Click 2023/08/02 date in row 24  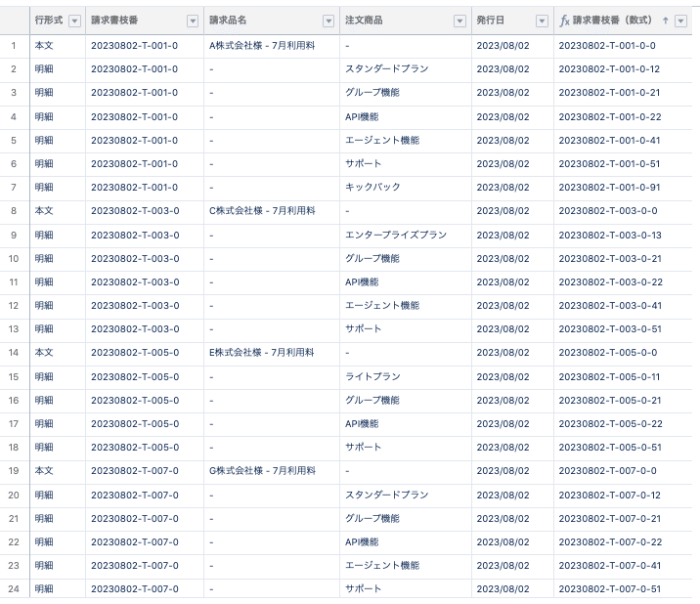[503, 588]
